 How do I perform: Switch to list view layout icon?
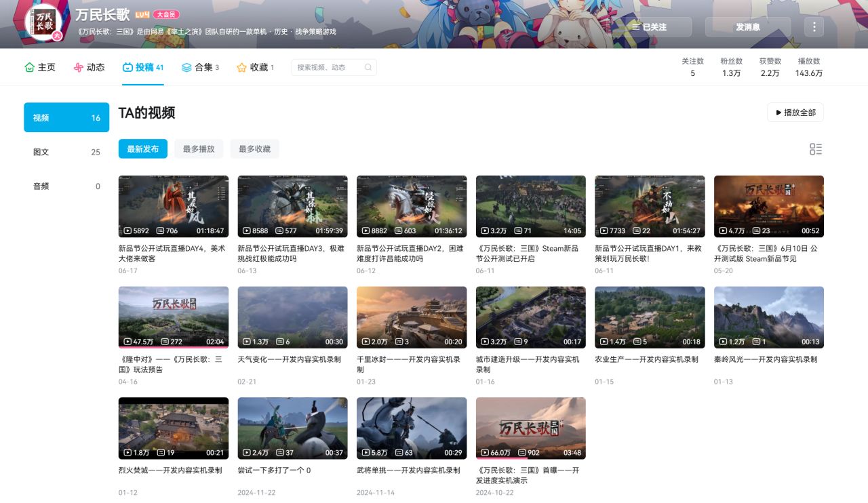pyautogui.click(x=816, y=149)
